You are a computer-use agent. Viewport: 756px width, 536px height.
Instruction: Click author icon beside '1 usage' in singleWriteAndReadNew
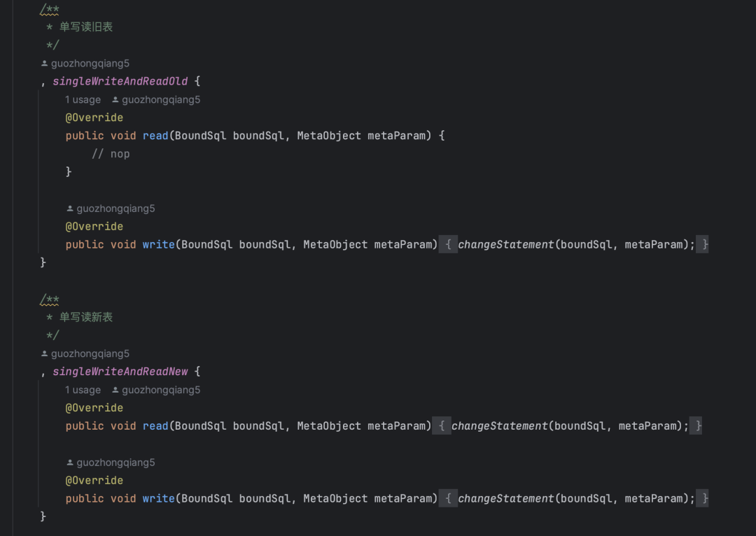(115, 390)
